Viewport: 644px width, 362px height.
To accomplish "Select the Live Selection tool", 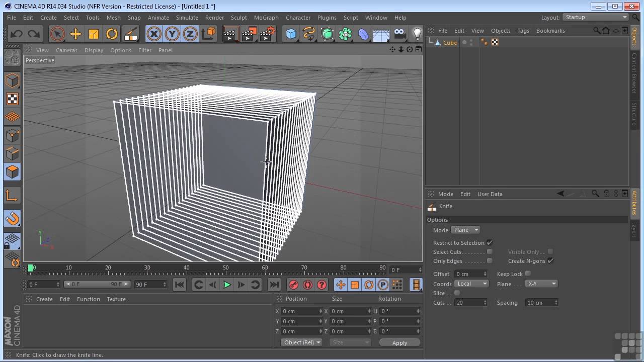I will (x=57, y=34).
